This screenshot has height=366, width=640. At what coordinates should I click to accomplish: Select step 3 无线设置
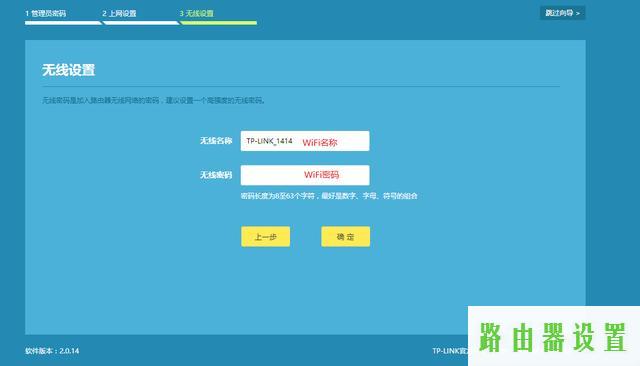click(x=197, y=13)
